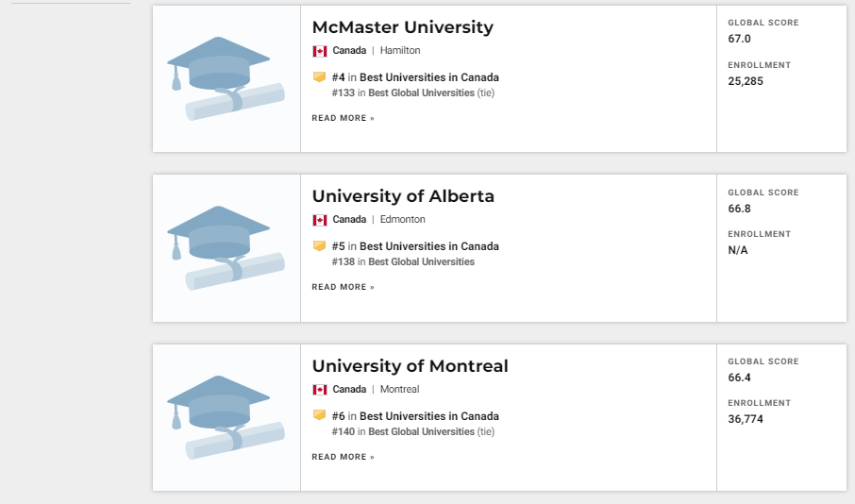This screenshot has height=504, width=855.
Task: Open #140 in Best Global Universities link
Action: pos(403,431)
